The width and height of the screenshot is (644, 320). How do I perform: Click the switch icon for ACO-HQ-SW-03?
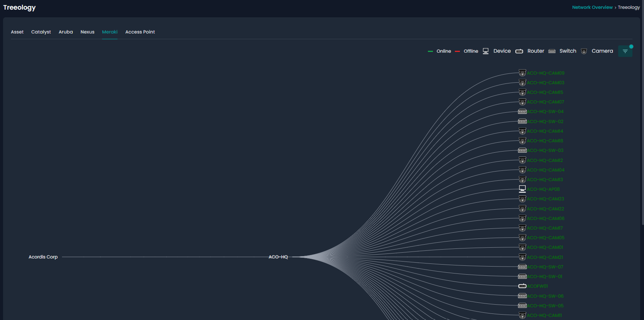point(522,150)
